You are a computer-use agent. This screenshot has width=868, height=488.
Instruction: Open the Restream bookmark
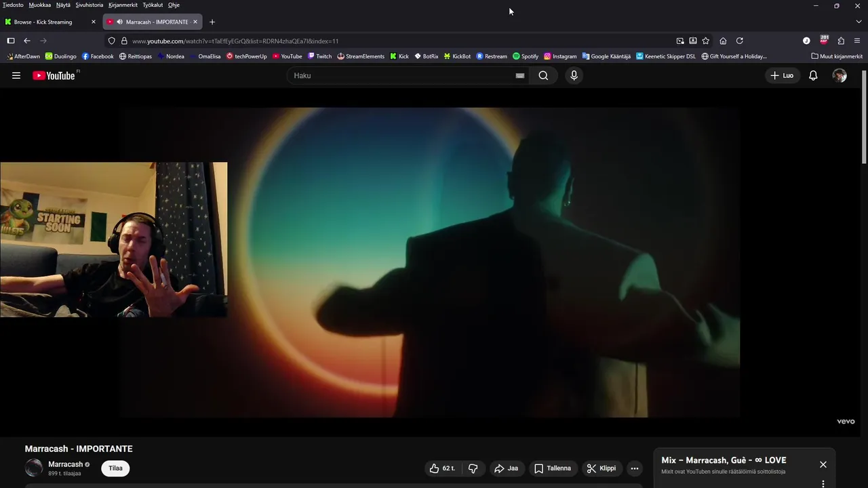pos(492,56)
